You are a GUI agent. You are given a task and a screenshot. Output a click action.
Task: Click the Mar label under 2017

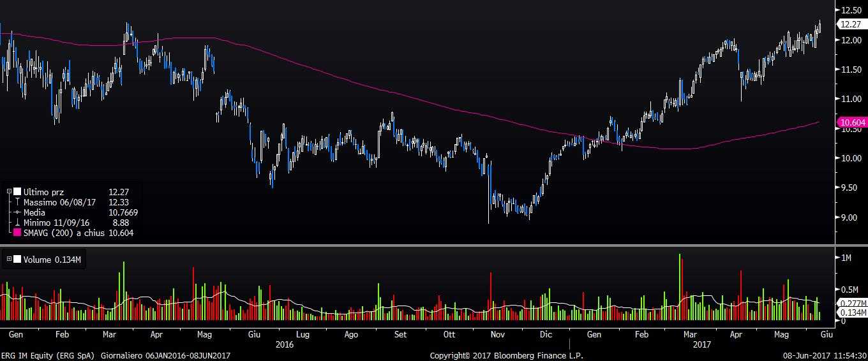coord(689,334)
